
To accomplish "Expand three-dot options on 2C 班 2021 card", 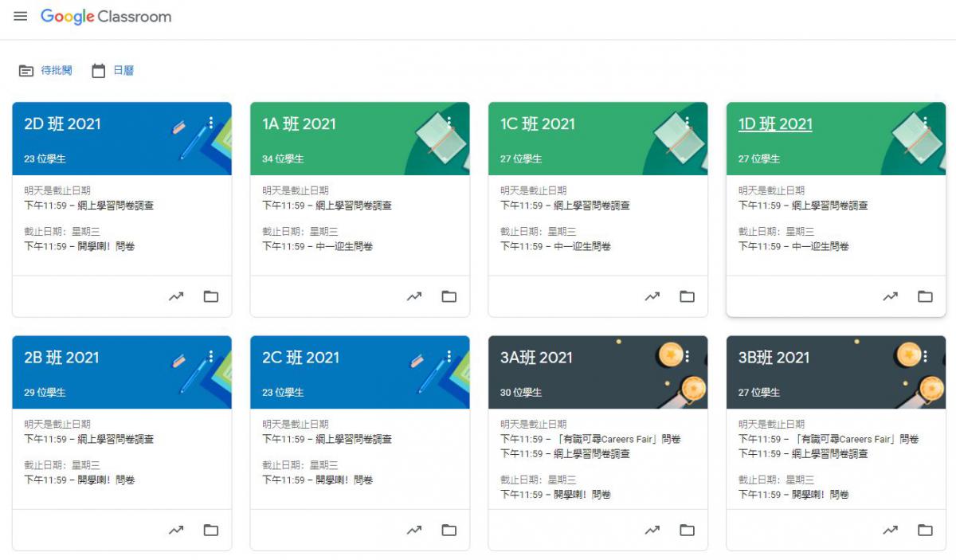I will tap(449, 356).
